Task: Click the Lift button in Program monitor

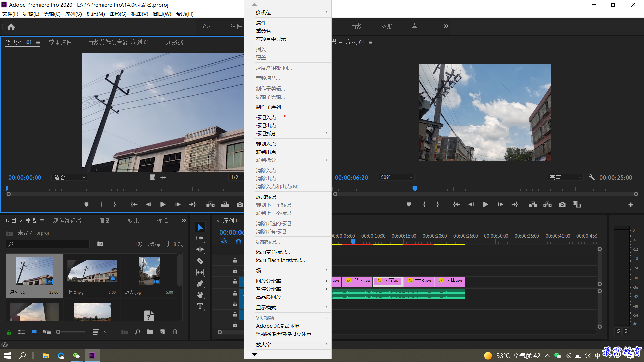Action: pyautogui.click(x=533, y=204)
